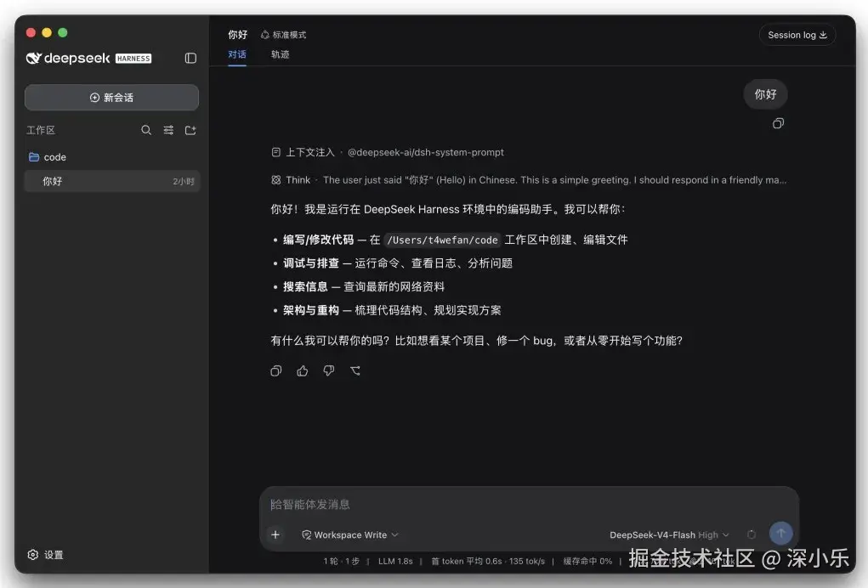868x588 pixels.
Task: Copy the user's 你好 message
Action: tap(779, 123)
